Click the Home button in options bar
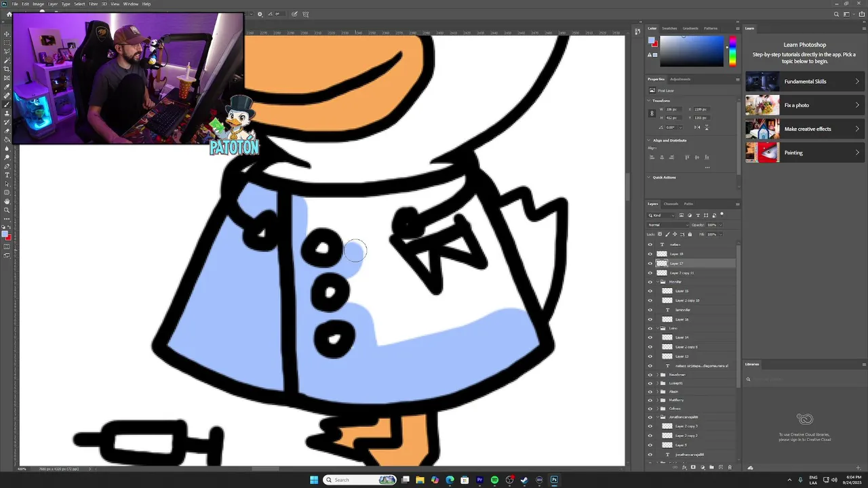Image resolution: width=868 pixels, height=488 pixels. (x=8, y=14)
